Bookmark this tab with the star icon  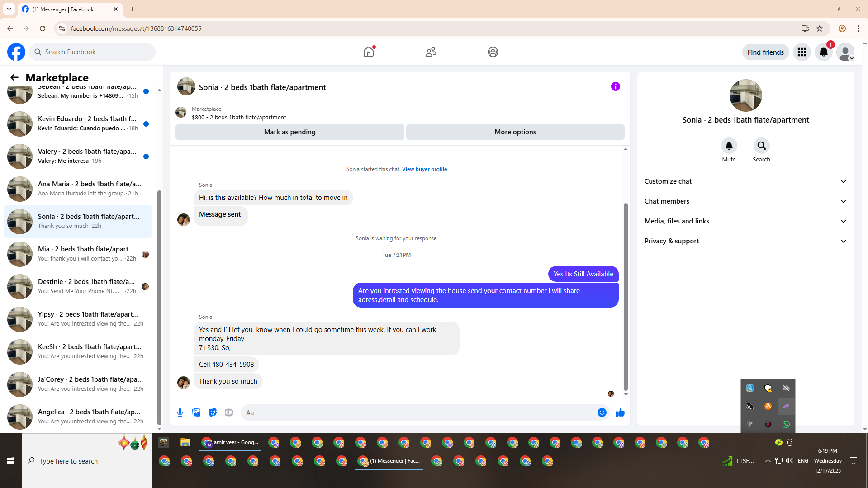820,28
